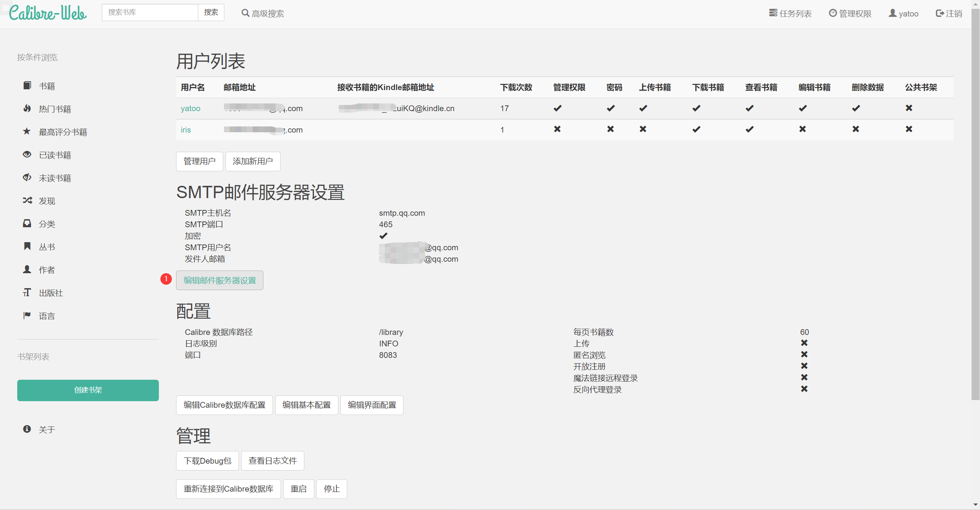Click the dashboard icon beside 管理权限
The image size is (980, 510).
(x=833, y=13)
